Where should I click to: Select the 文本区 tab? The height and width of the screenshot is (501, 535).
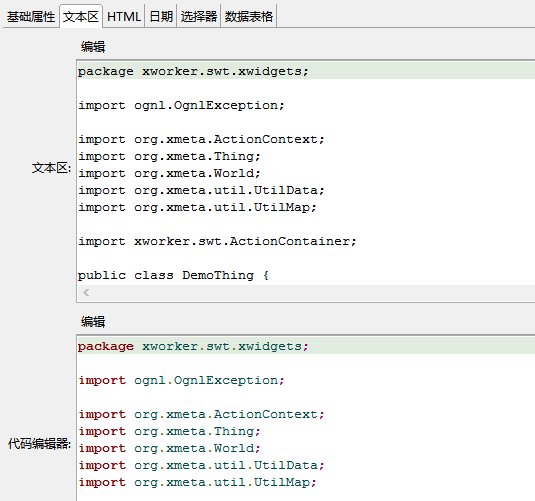pos(81,16)
